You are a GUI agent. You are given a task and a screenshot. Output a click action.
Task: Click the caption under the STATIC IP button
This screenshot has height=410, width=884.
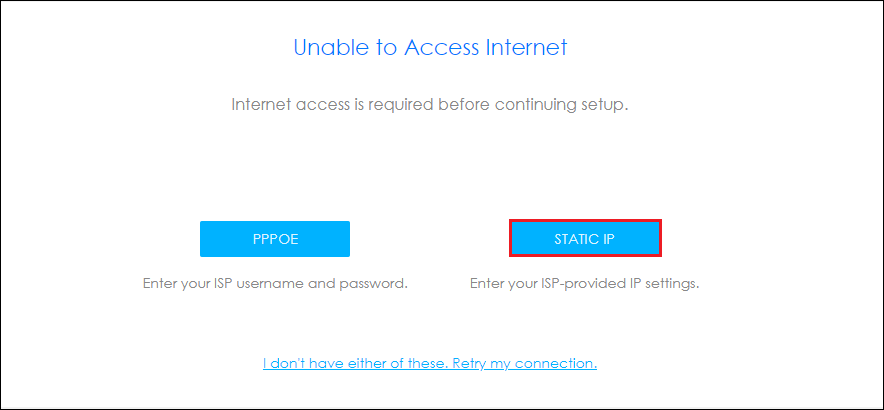585,283
